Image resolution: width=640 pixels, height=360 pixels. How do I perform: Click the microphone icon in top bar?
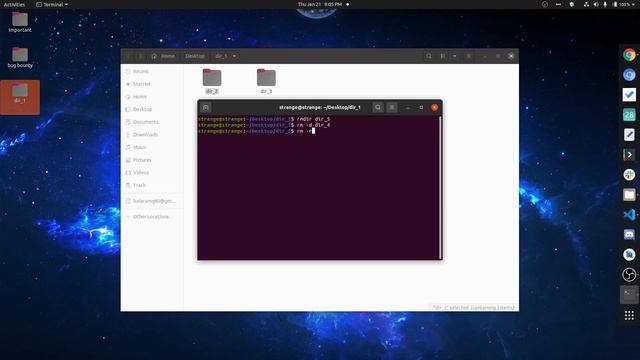[605, 4]
